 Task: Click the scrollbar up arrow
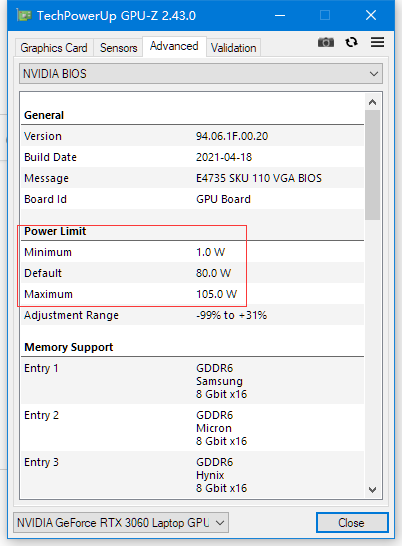[372, 102]
